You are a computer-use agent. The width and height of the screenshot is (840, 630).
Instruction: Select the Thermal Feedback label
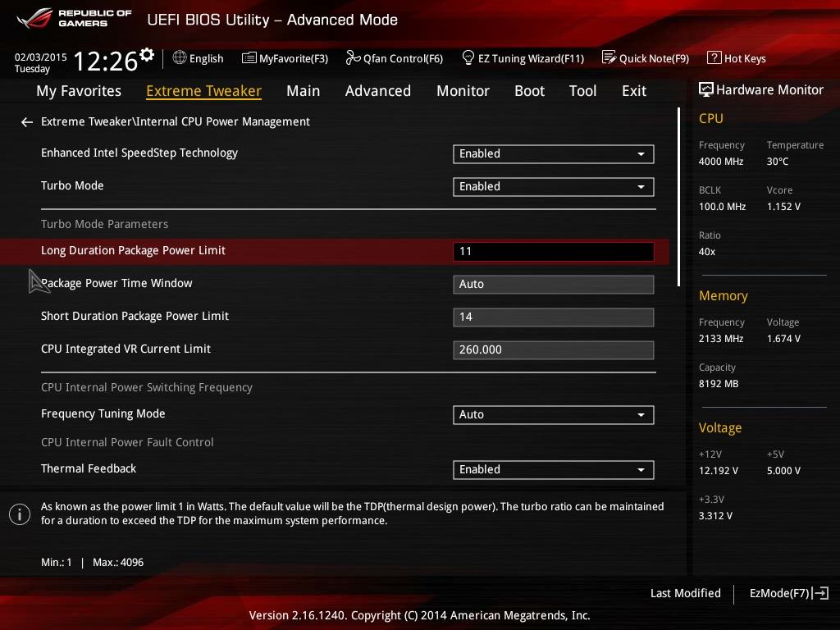click(x=89, y=468)
